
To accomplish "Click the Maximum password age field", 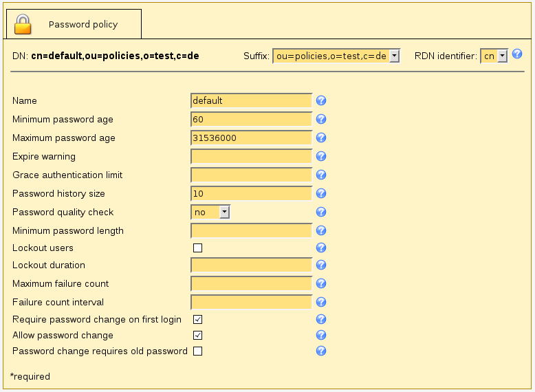I will point(251,138).
